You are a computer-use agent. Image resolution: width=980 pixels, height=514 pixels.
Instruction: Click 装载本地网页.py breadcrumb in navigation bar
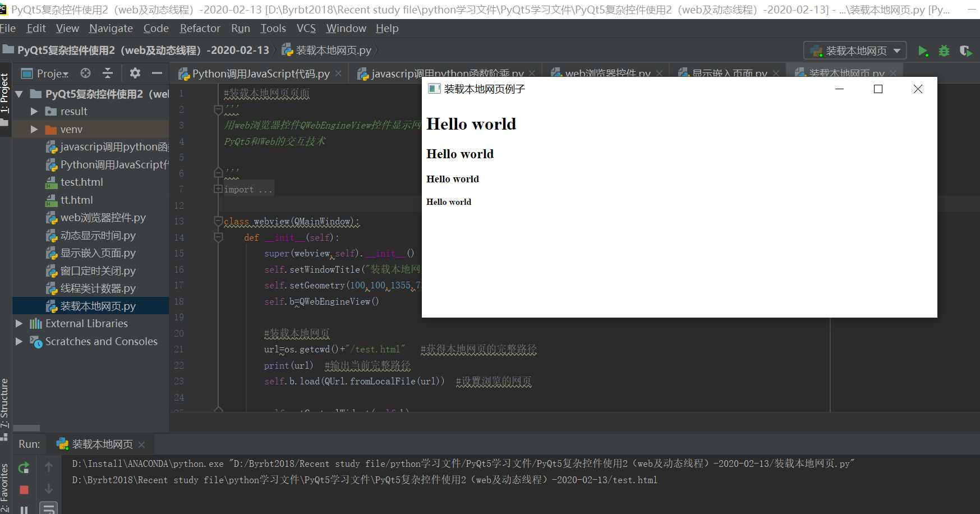(x=327, y=51)
